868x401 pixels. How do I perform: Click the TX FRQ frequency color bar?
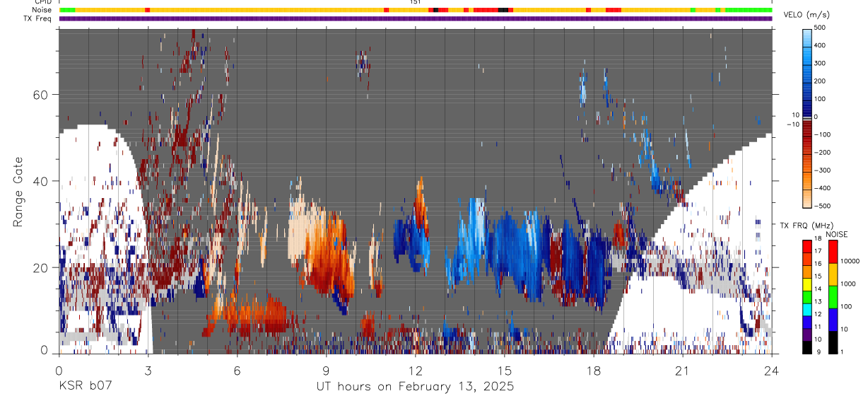807,296
